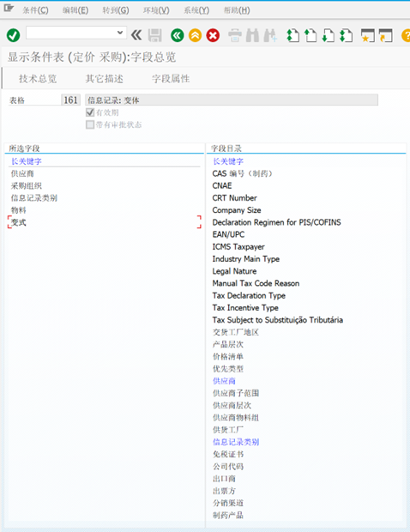This screenshot has height=532, width=410.
Task: Open the window menu icon top-left
Action: 8,8
